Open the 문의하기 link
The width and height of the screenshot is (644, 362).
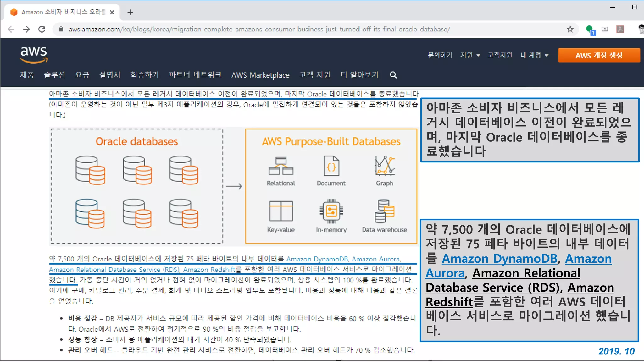440,55
